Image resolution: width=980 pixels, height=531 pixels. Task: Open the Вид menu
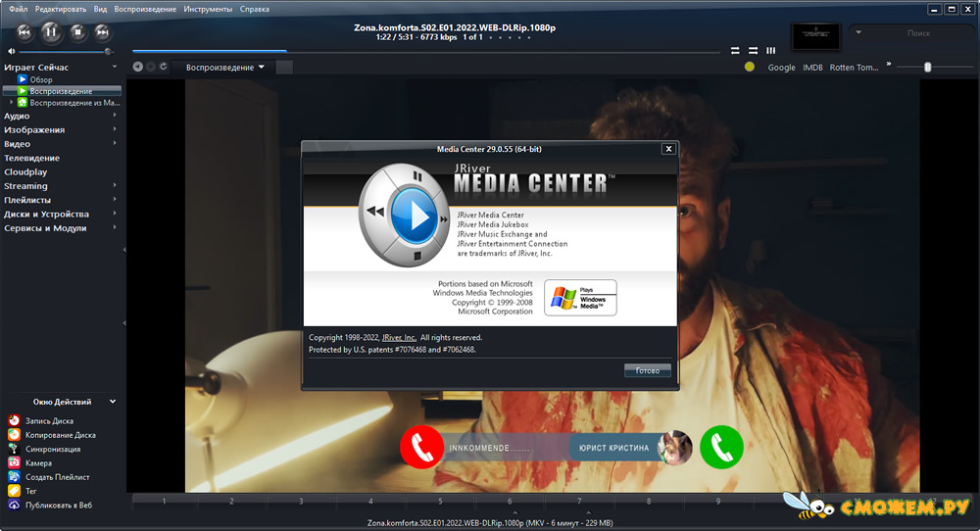point(100,9)
